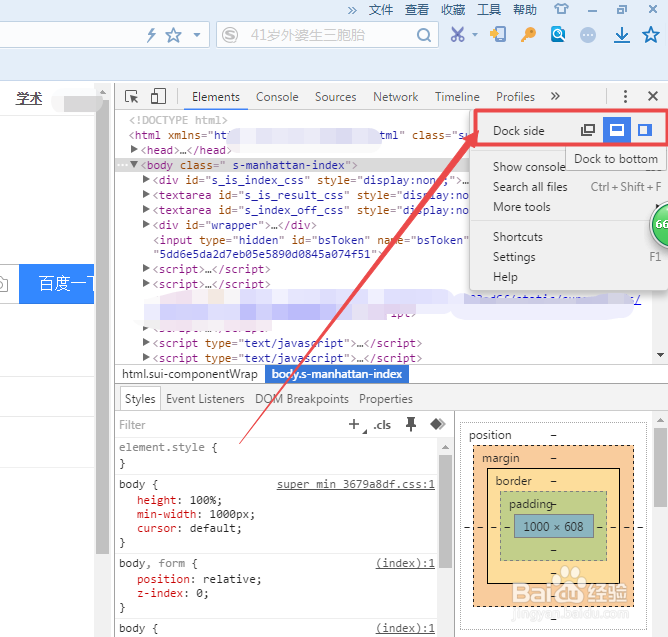
Task: Open the DevTools three-dot menu
Action: (x=625, y=96)
